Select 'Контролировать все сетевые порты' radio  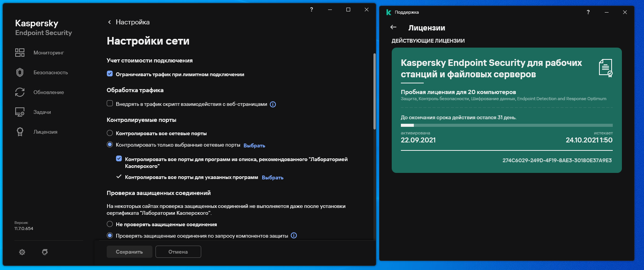pos(110,133)
